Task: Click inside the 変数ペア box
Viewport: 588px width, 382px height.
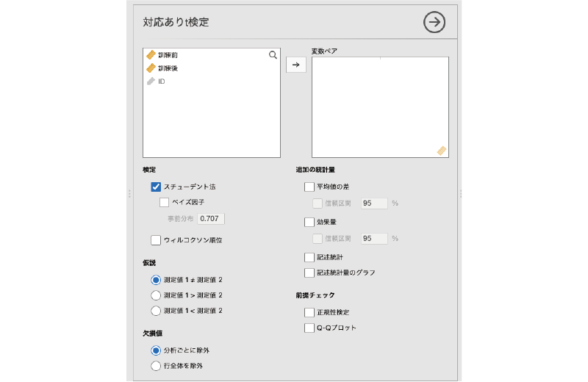Action: [x=379, y=107]
